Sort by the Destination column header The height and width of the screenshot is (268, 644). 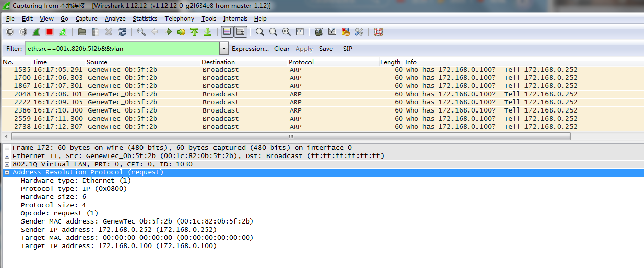click(218, 62)
